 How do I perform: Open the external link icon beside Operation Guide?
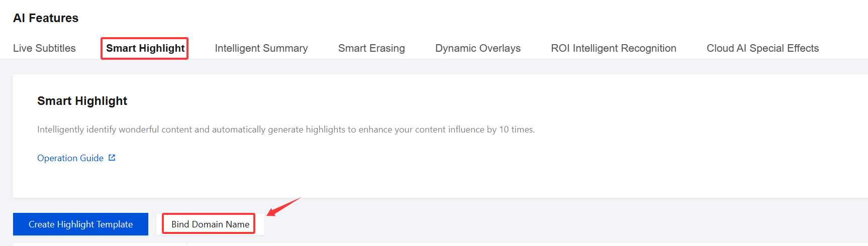[x=112, y=158]
